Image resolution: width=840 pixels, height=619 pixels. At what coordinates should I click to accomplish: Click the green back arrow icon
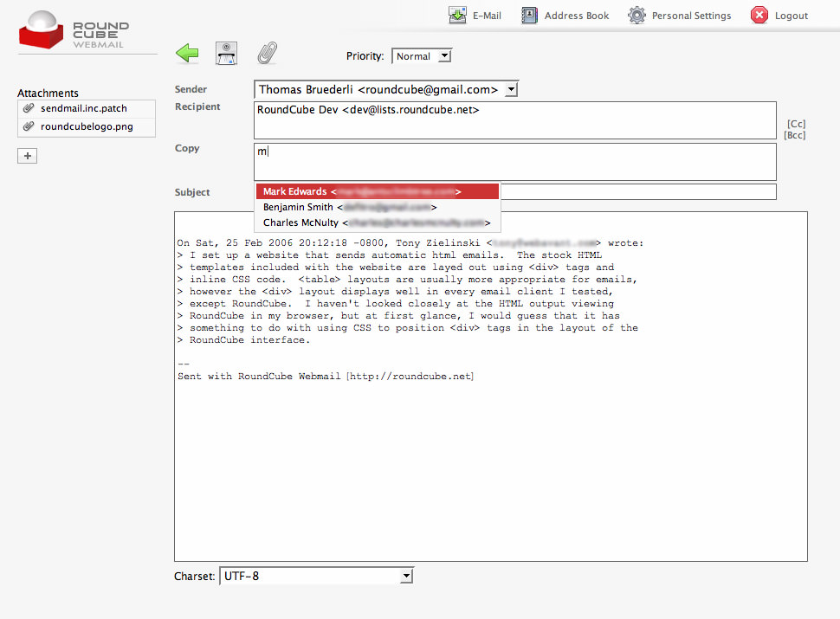(x=187, y=53)
